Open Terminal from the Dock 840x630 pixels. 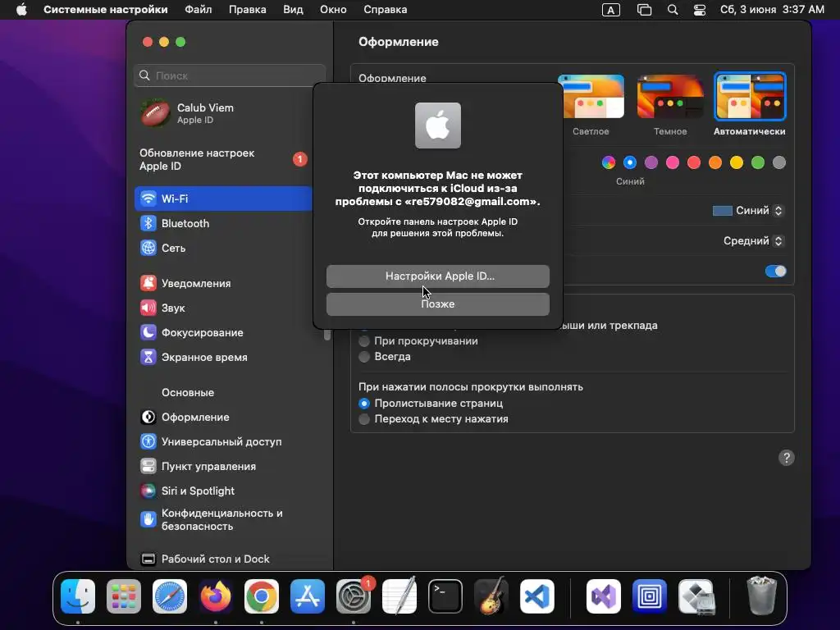445,596
